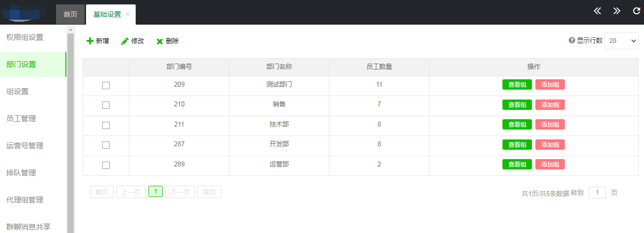Viewport: 644px width, 233px height.
Task: Click the green X 删除 delete icon
Action: 160,41
